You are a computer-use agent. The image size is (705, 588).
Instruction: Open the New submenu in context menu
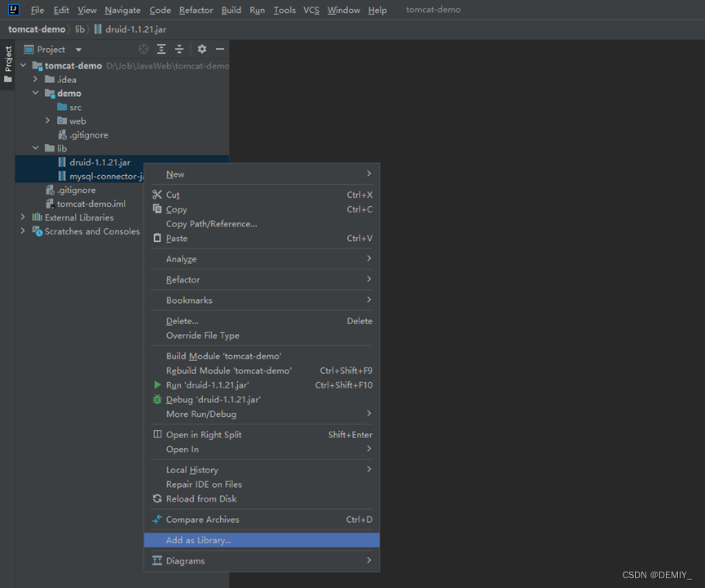262,173
